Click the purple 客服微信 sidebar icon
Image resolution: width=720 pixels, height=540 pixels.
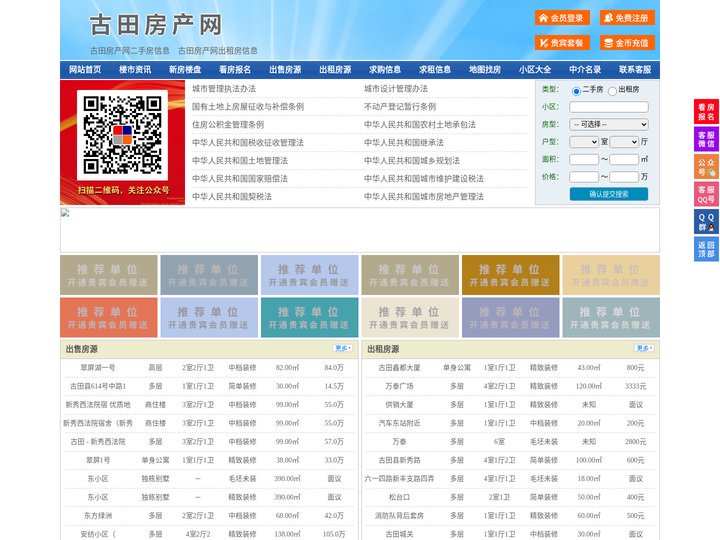[706, 139]
